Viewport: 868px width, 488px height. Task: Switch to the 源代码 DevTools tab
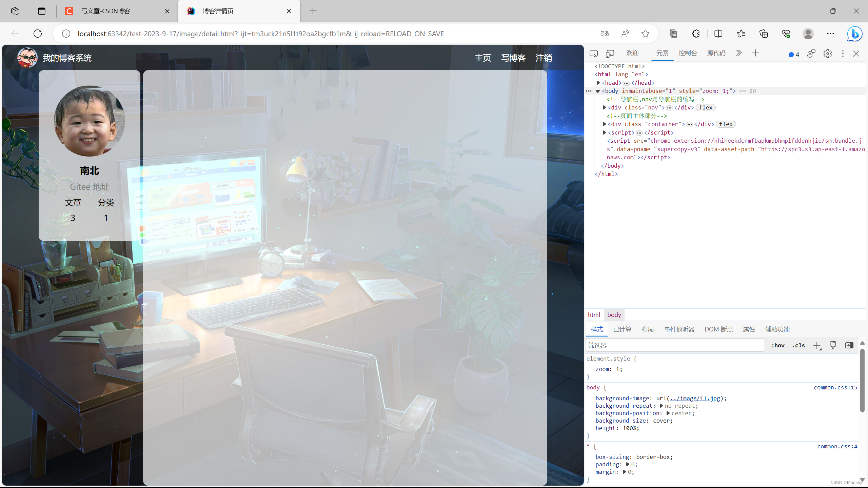tap(716, 53)
